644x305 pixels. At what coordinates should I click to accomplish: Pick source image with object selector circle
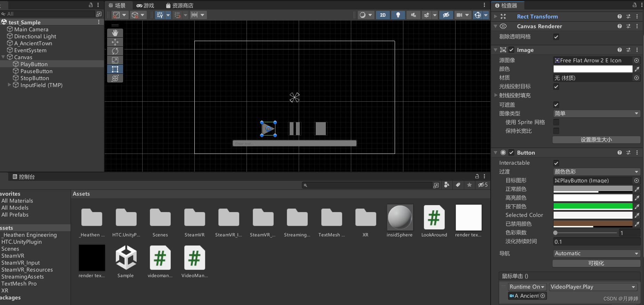pyautogui.click(x=636, y=61)
